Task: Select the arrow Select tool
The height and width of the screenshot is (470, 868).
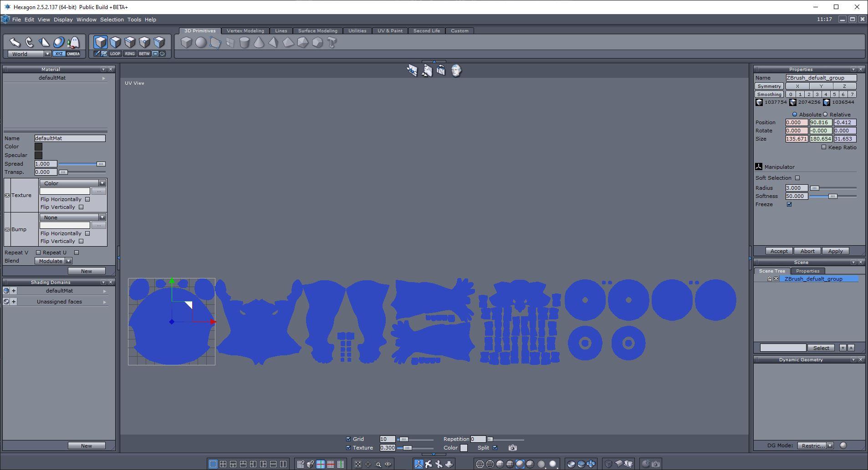Action: tap(15, 42)
